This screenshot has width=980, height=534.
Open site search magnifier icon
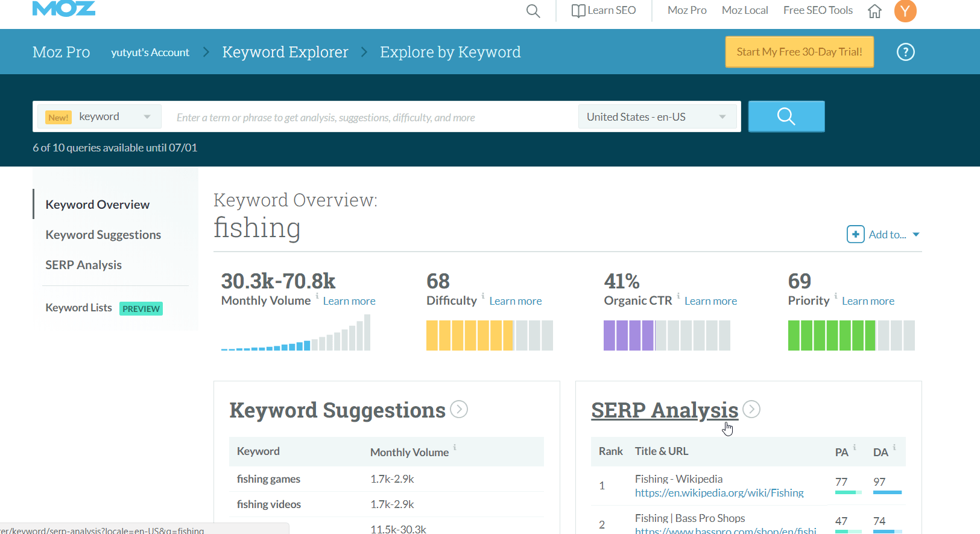tap(533, 11)
